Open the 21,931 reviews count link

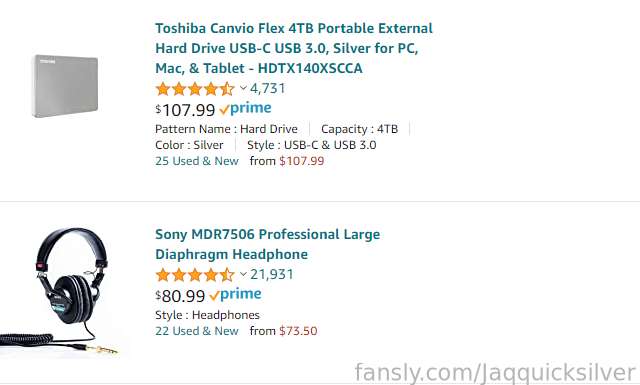coord(271,274)
